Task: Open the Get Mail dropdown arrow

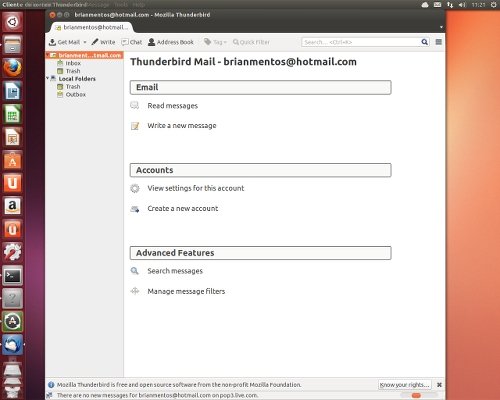Action: [x=85, y=42]
